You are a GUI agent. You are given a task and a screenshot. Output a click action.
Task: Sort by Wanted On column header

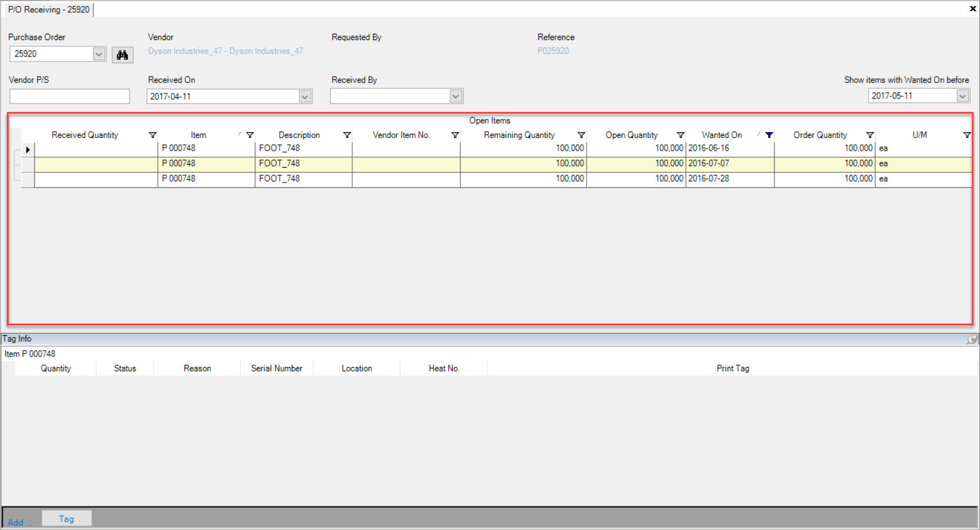[722, 135]
